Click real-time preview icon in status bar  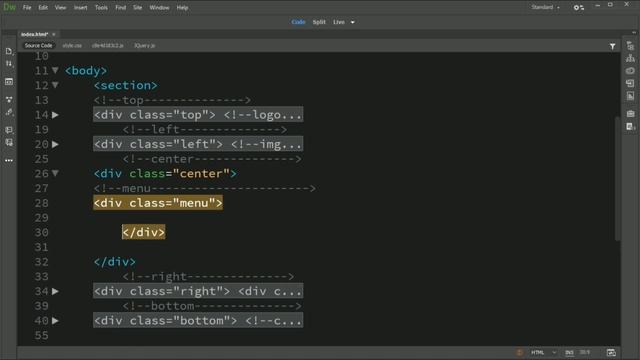click(x=611, y=352)
